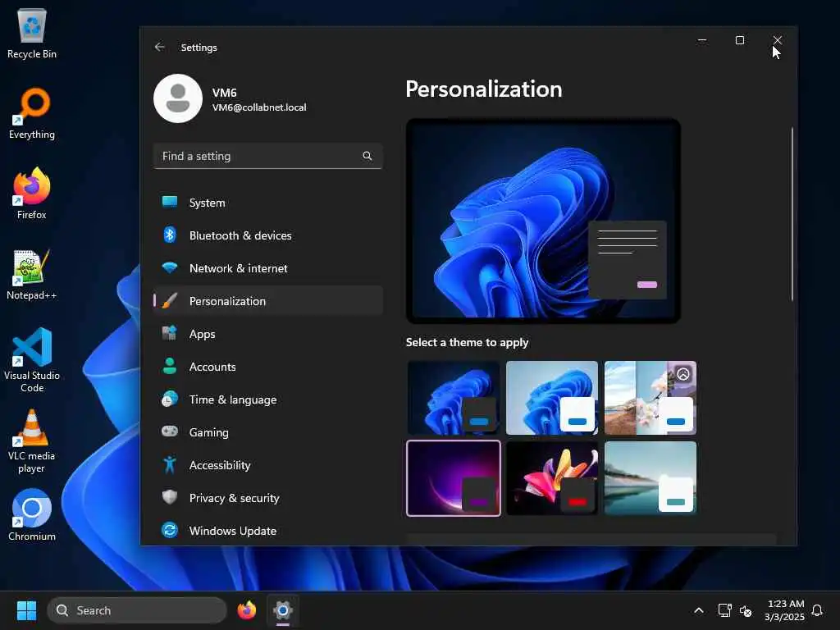The width and height of the screenshot is (840, 630).
Task: Open the Recycle Bin desktop icon
Action: [32, 34]
